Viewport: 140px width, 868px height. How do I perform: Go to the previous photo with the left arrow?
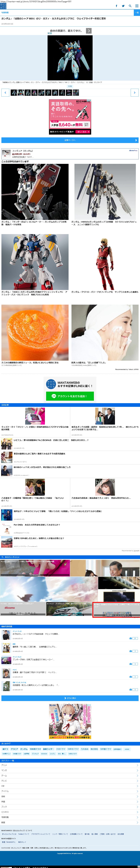(x=5, y=92)
